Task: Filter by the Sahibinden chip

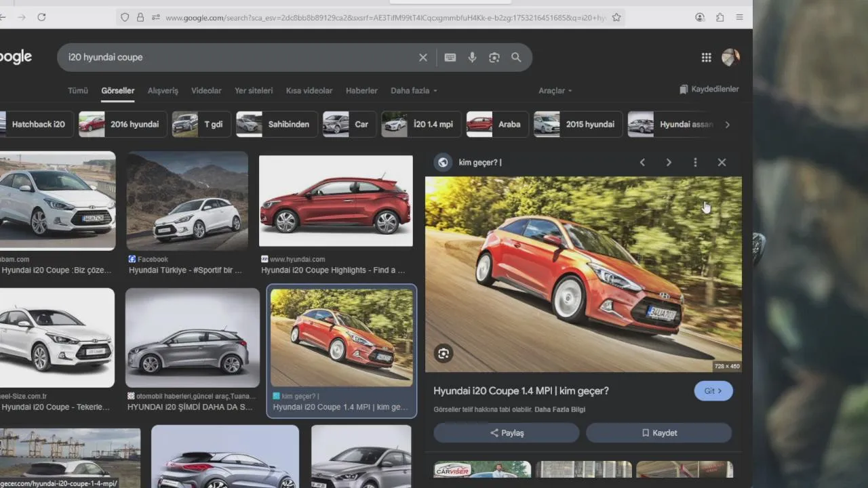Action: 277,125
